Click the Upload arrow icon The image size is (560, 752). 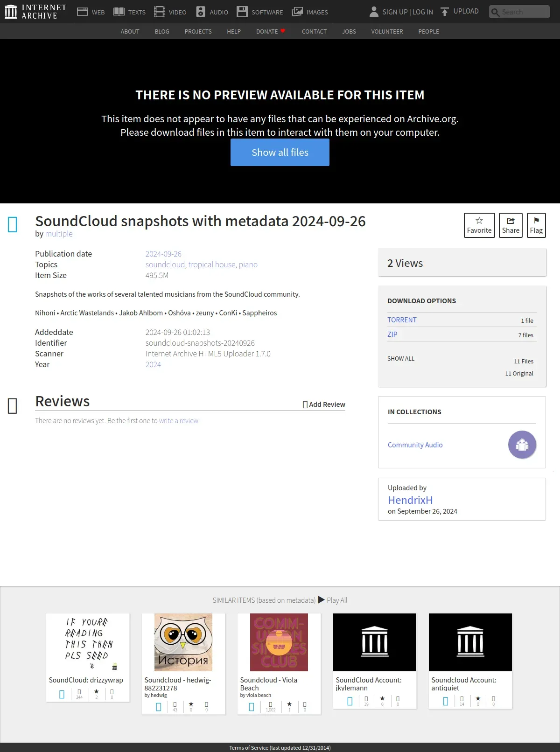pos(445,12)
